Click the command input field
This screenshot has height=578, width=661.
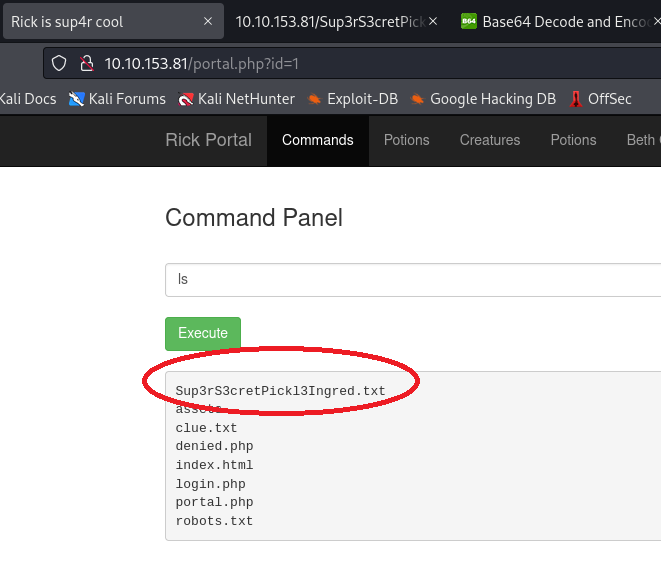(410, 280)
